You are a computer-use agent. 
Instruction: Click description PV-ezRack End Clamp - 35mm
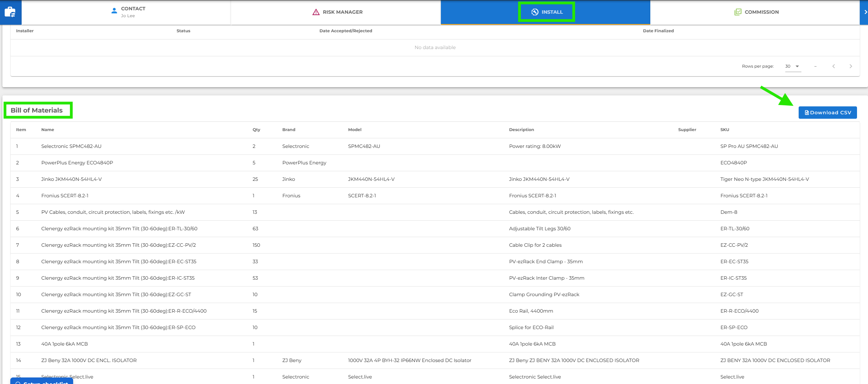point(546,261)
